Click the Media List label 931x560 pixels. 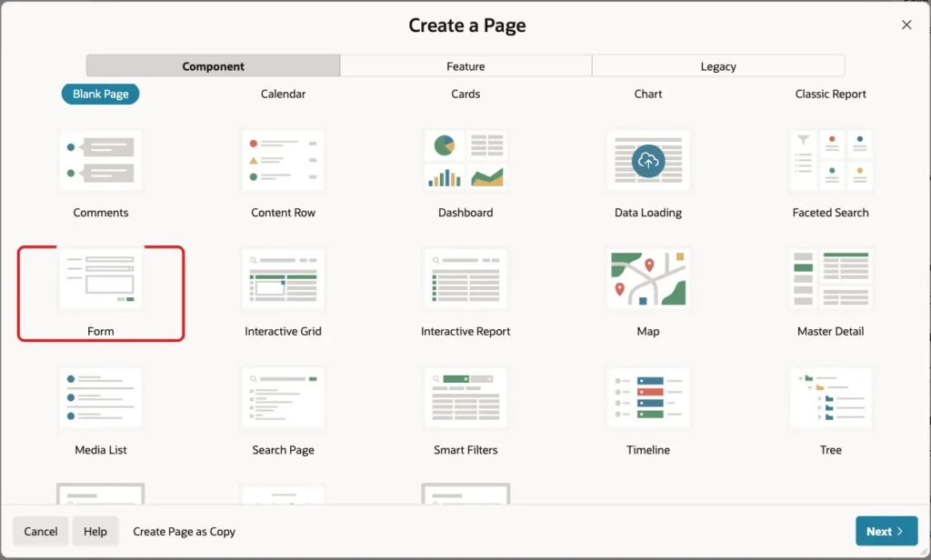(x=100, y=450)
